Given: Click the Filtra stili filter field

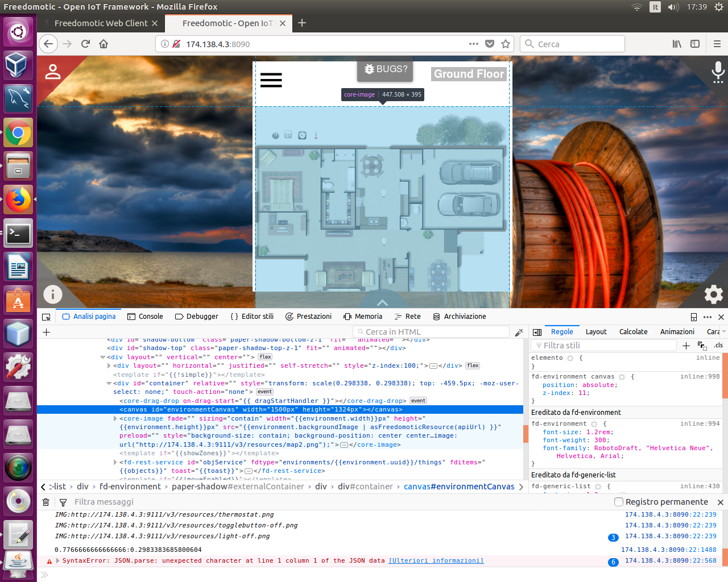Looking at the screenshot, I should [x=604, y=346].
